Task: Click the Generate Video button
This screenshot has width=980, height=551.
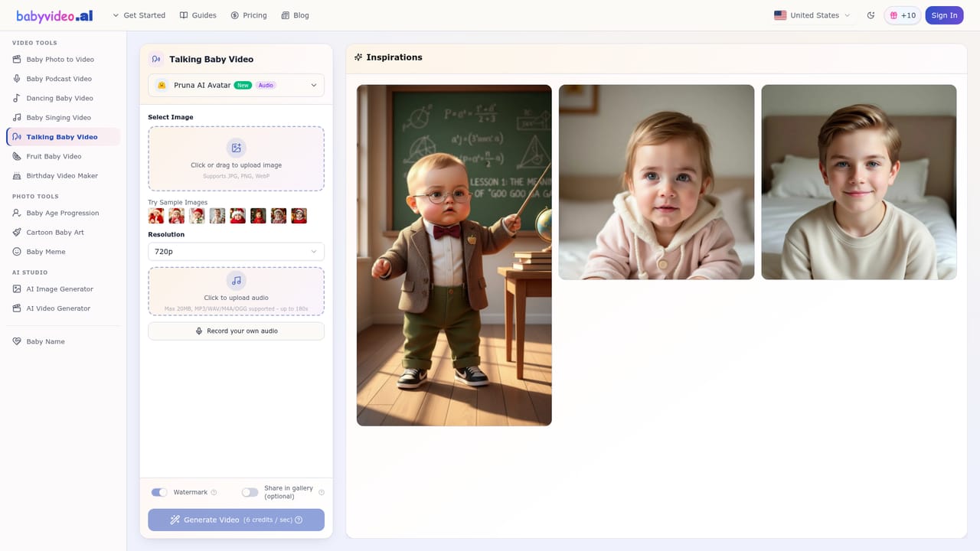Action: click(236, 520)
